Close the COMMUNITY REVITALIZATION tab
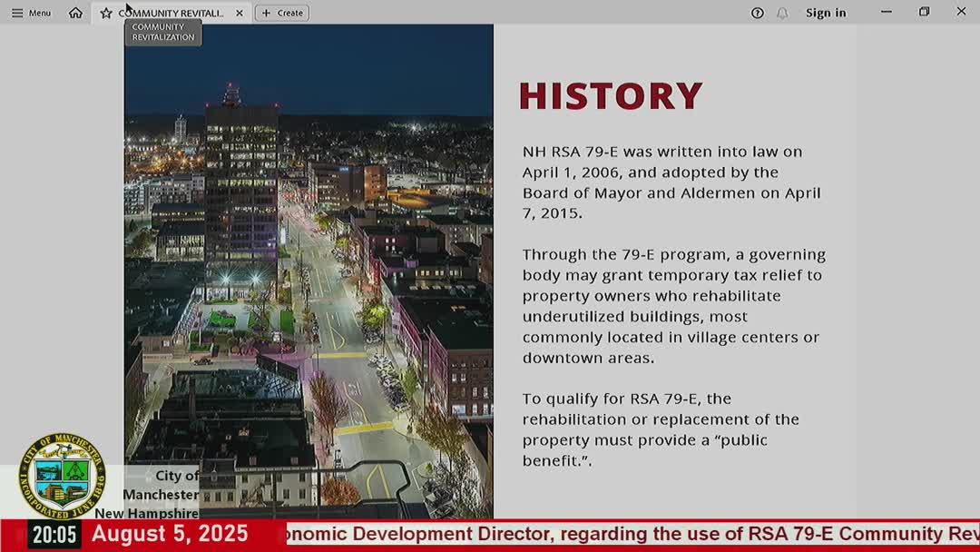 (239, 12)
